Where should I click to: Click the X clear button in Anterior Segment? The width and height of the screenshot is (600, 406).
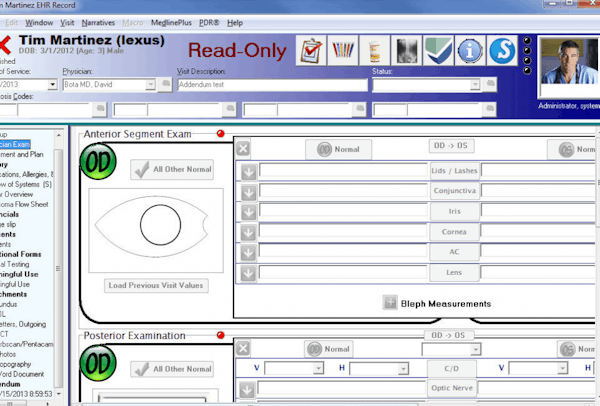pyautogui.click(x=243, y=148)
